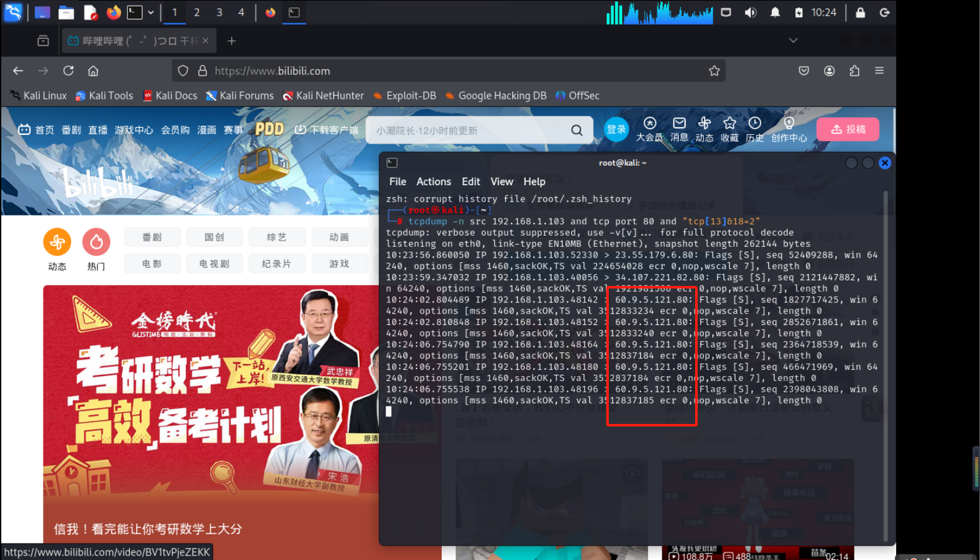This screenshot has width=980, height=560.
Task: Select the 综艺 category button
Action: point(277,237)
